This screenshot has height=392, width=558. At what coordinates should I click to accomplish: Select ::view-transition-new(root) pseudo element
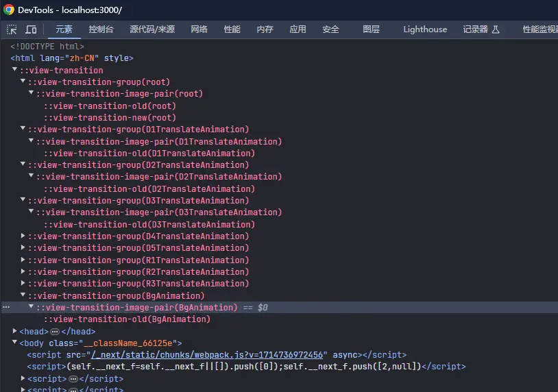[110, 118]
